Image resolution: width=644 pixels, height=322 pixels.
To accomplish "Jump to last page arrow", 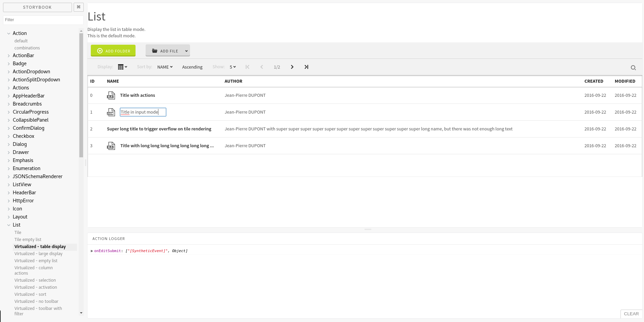I will [x=306, y=67].
